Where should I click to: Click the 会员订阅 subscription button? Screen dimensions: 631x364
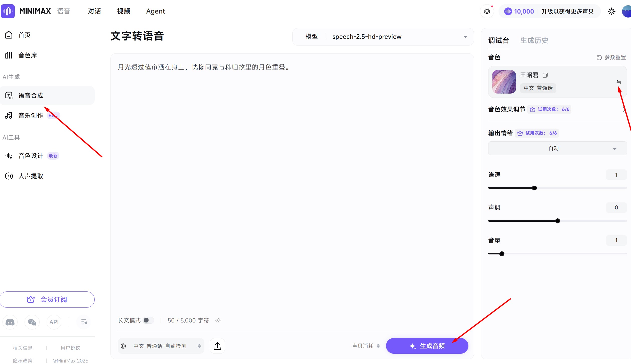click(x=47, y=299)
